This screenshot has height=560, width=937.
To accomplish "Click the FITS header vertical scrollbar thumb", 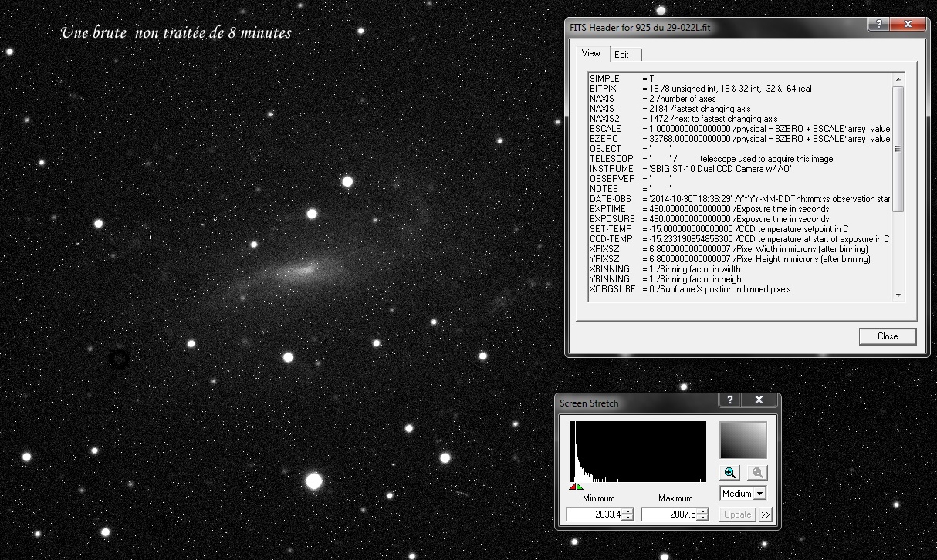I will tap(898, 149).
